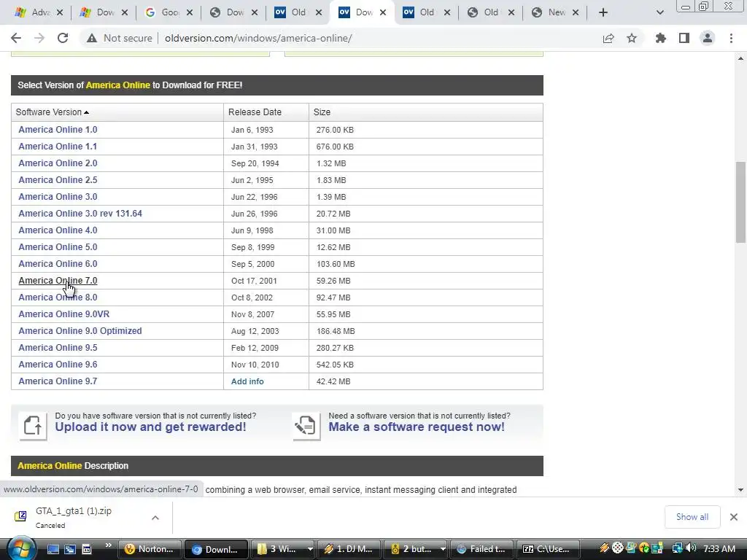Viewport: 747px width, 560px height.
Task: Open America Online 2.5 link
Action: [x=58, y=180]
